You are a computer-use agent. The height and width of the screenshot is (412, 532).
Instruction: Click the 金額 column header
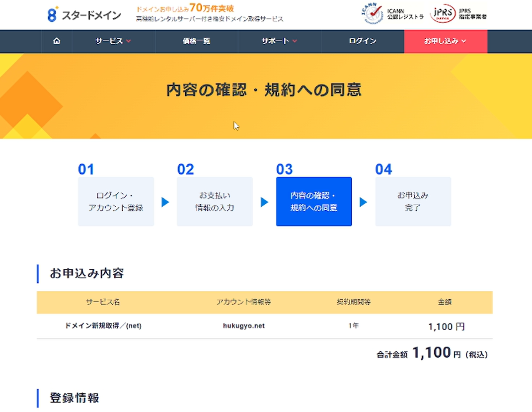click(445, 302)
